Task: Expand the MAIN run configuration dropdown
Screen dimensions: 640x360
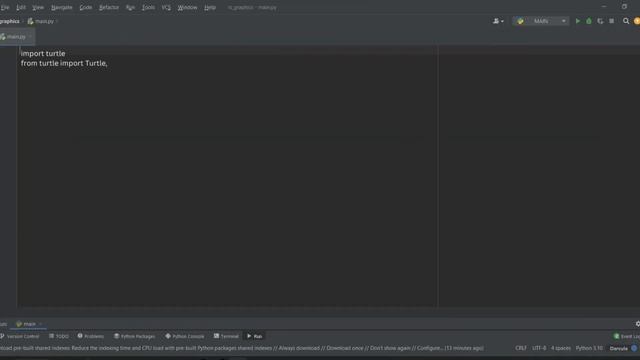Action: [x=541, y=21]
